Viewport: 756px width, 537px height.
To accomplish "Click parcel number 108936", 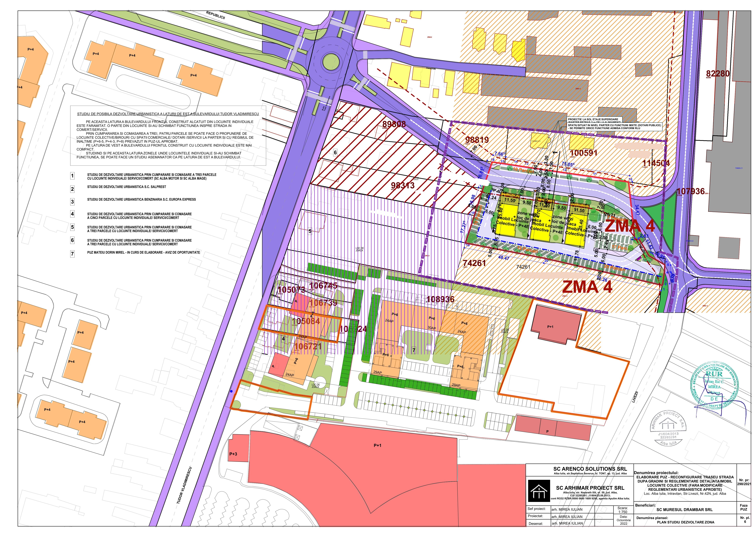I will pyautogui.click(x=440, y=299).
